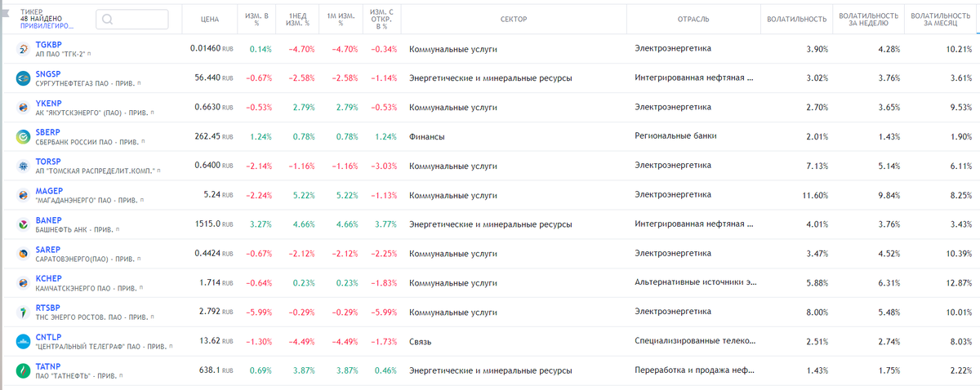
Task: Sort by Волатильность за неделю column
Action: pyautogui.click(x=868, y=19)
